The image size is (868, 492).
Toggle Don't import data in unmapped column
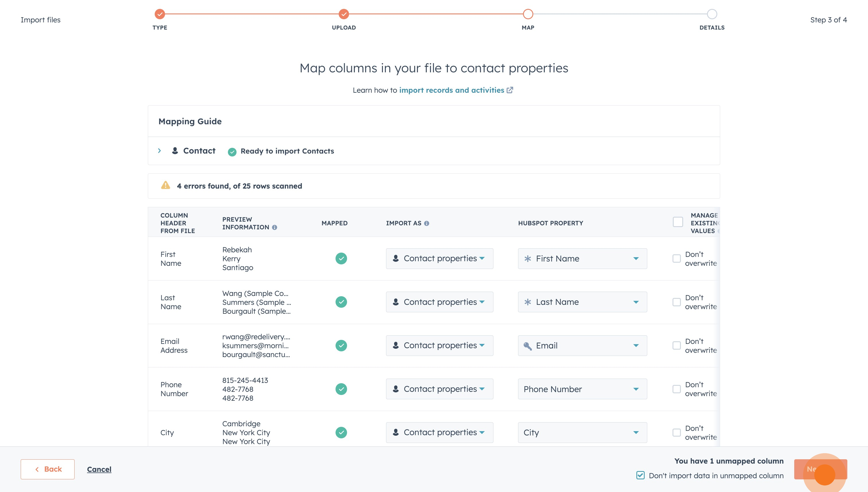(x=640, y=475)
